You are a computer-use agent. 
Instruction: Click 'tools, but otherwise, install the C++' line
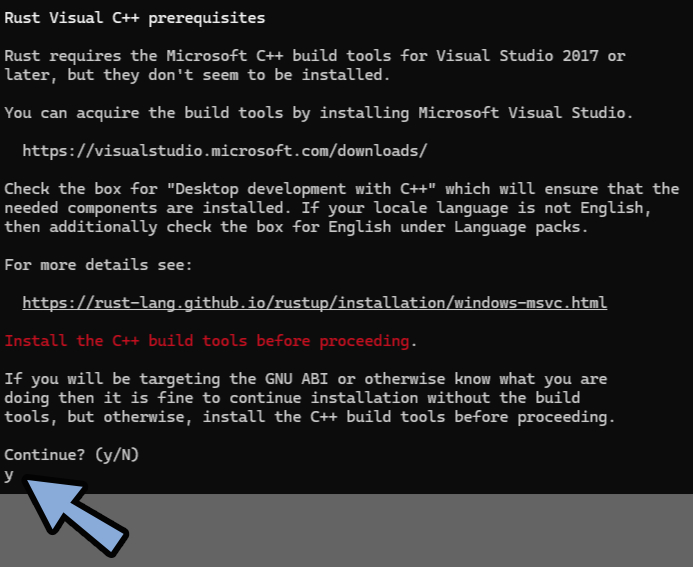(x=309, y=417)
